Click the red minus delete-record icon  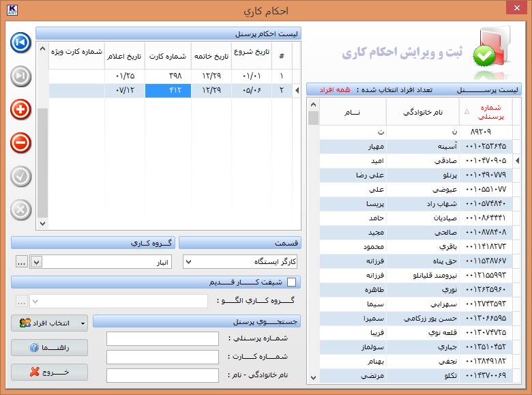[21, 143]
